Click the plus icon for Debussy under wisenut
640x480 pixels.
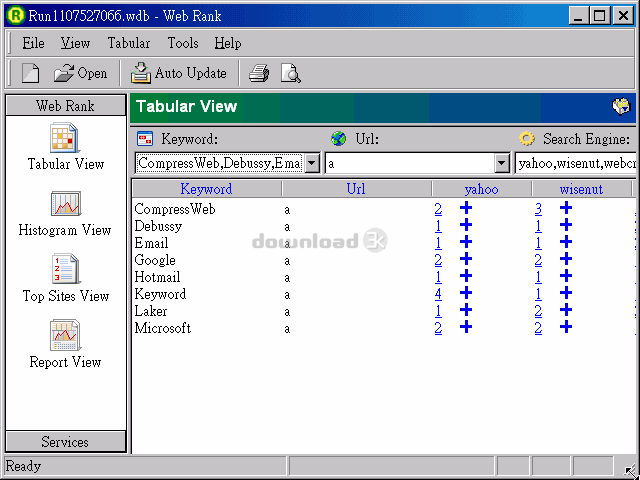pos(566,225)
